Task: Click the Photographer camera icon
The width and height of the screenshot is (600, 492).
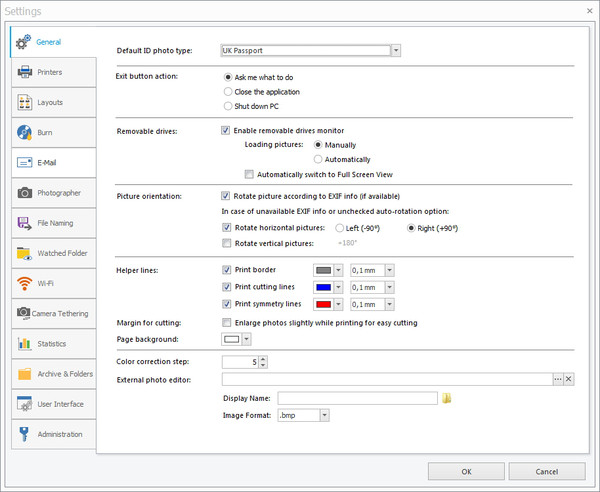Action: coord(24,192)
